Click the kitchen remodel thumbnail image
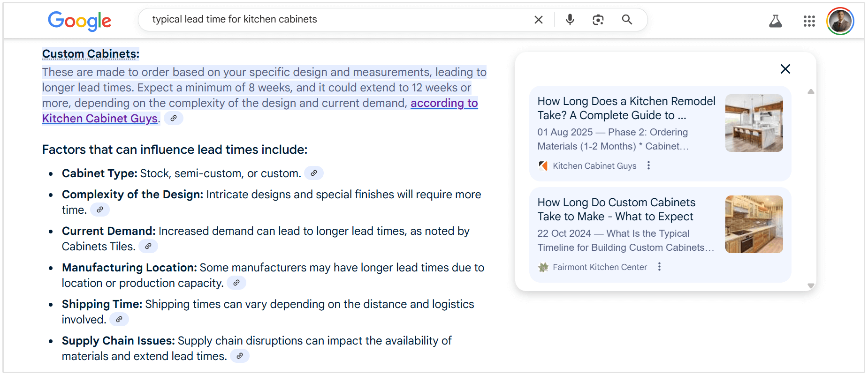 [754, 123]
